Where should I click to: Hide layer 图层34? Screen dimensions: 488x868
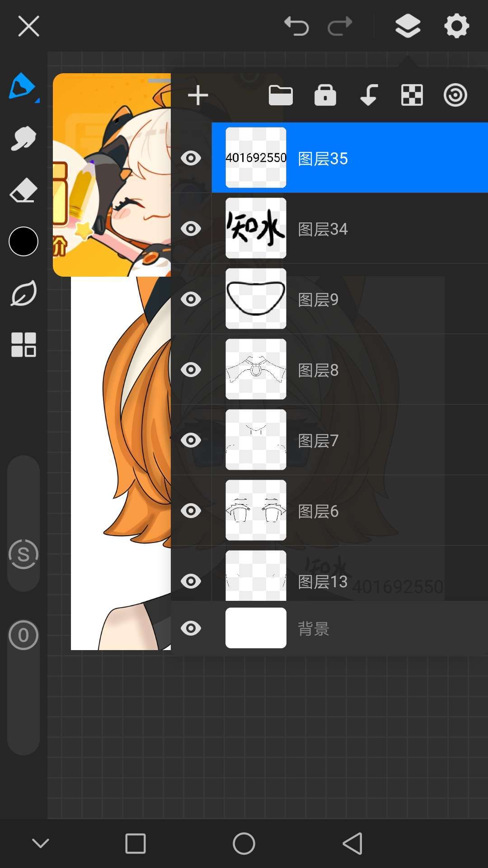pos(191,228)
